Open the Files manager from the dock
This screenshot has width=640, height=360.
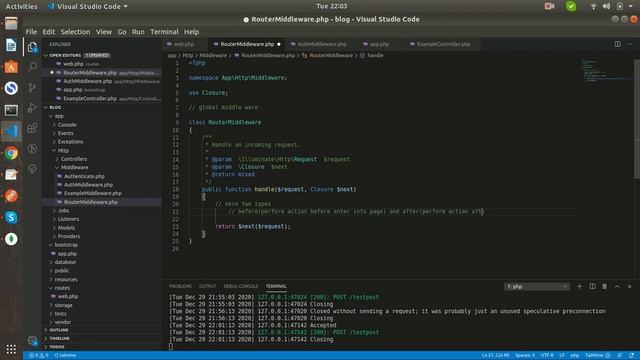tap(11, 24)
